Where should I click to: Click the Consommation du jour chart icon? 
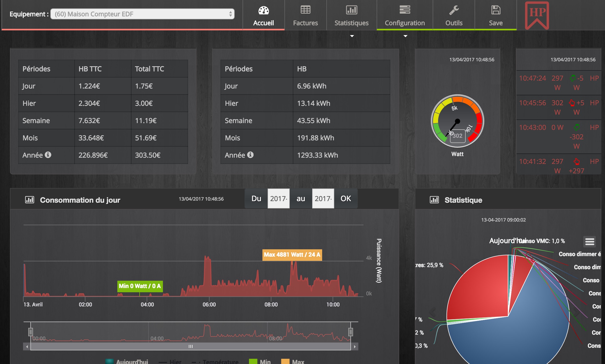30,200
